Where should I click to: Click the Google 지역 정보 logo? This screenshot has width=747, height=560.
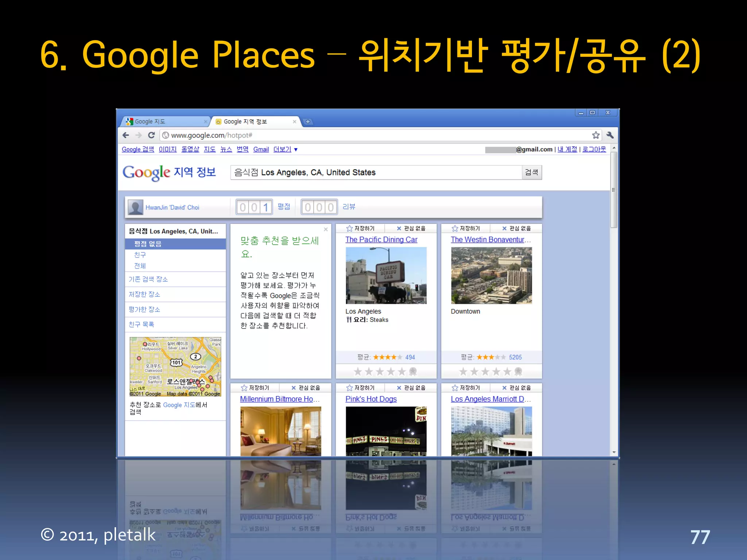tap(169, 172)
